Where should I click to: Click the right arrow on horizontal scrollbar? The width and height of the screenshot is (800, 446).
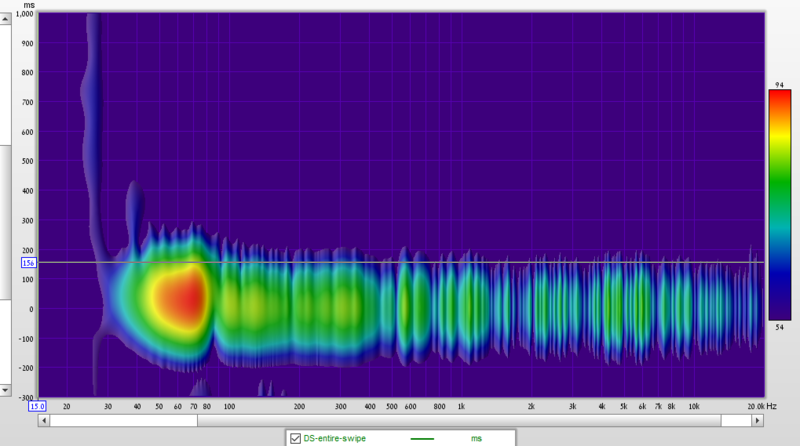pyautogui.click(x=758, y=420)
